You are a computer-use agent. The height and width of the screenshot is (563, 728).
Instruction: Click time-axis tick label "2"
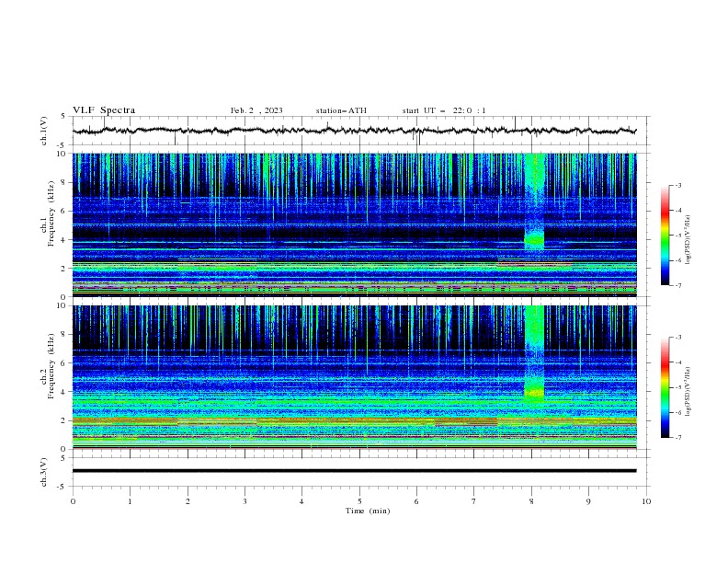[x=188, y=501]
